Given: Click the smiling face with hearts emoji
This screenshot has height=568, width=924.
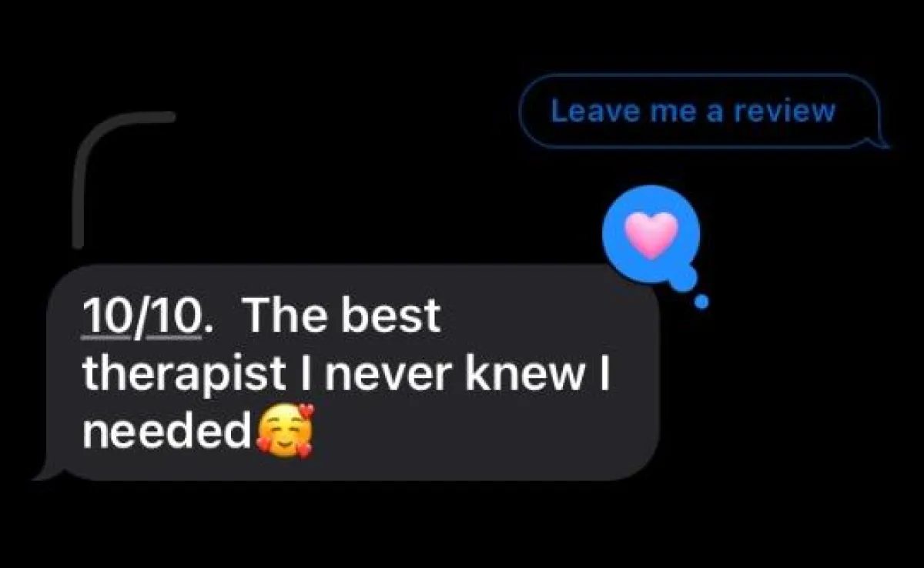Looking at the screenshot, I should point(285,430).
